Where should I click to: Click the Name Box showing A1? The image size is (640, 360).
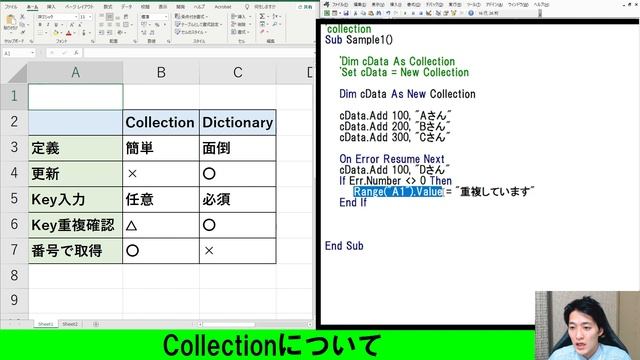19,53
